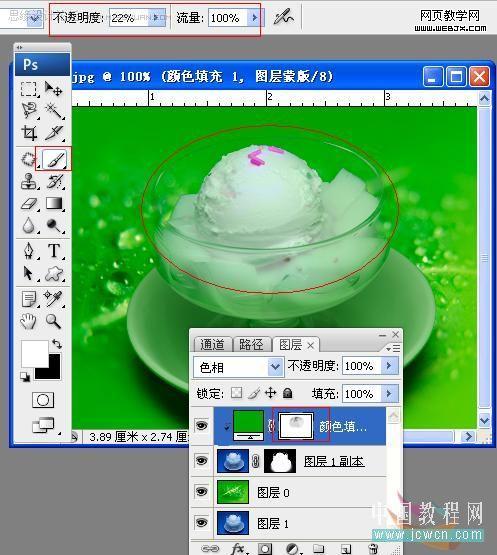Screen dimensions: 497x555
Task: Open the 色相 blend mode dropdown
Action: coord(275,367)
